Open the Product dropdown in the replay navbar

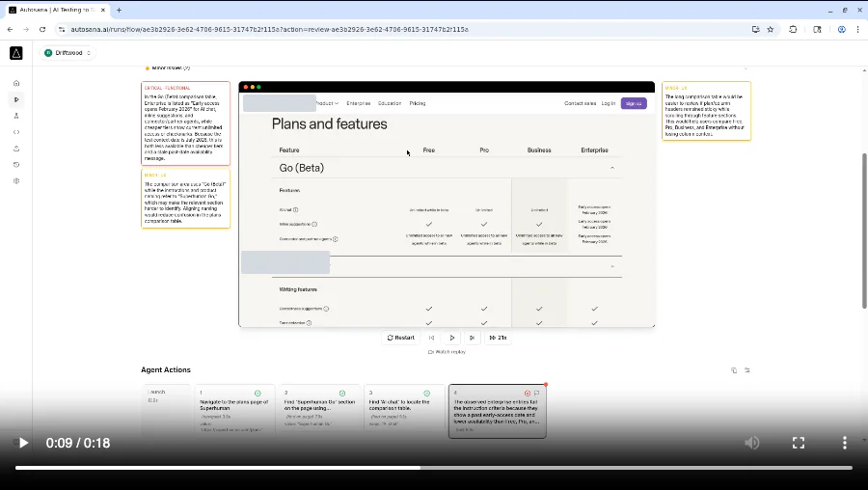(327, 103)
